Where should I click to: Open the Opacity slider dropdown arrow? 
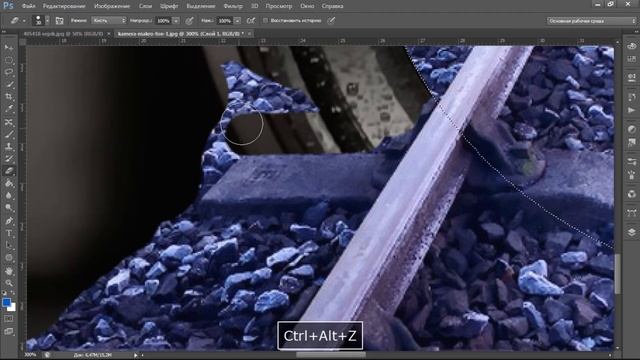pyautogui.click(x=176, y=20)
